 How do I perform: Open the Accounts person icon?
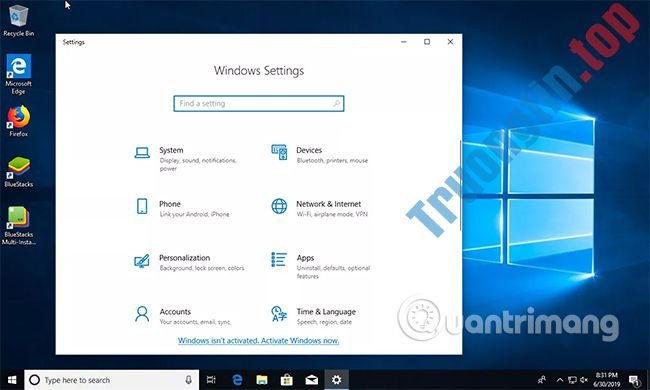tap(142, 314)
